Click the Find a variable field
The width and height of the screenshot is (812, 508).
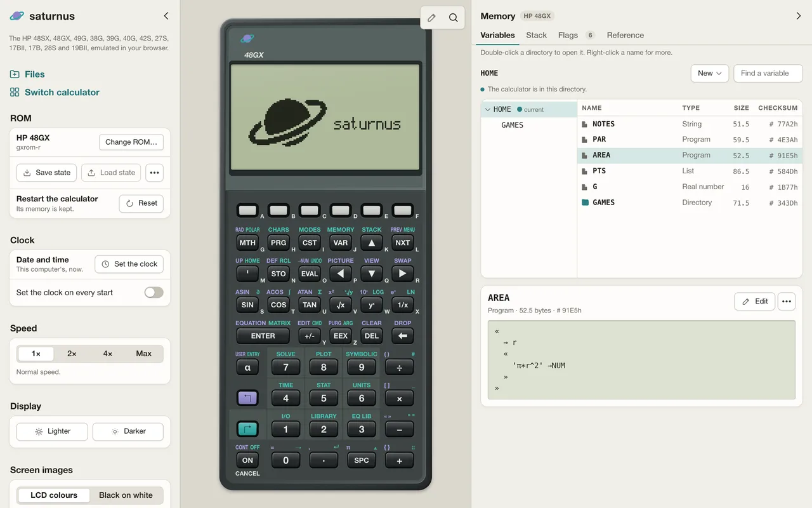point(768,73)
